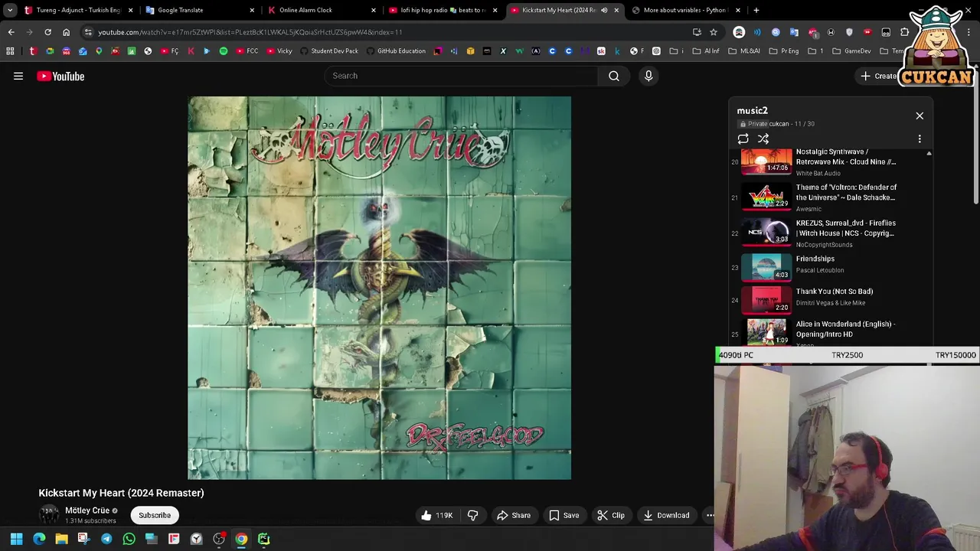Image resolution: width=980 pixels, height=551 pixels.
Task: Open File Explorer from taskbar
Action: click(x=61, y=540)
